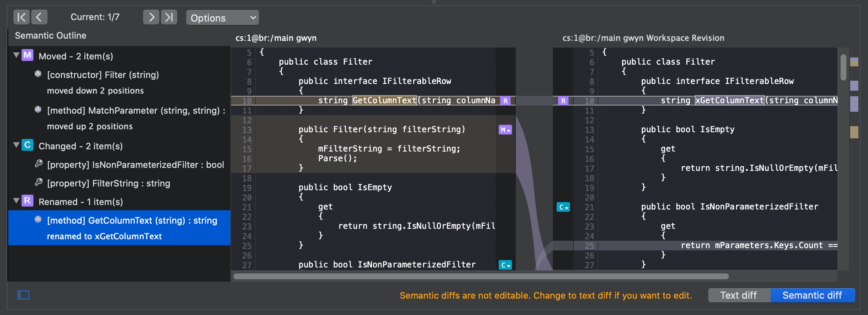The image size is (868, 315).
Task: Jump to the last difference
Action: tap(169, 17)
